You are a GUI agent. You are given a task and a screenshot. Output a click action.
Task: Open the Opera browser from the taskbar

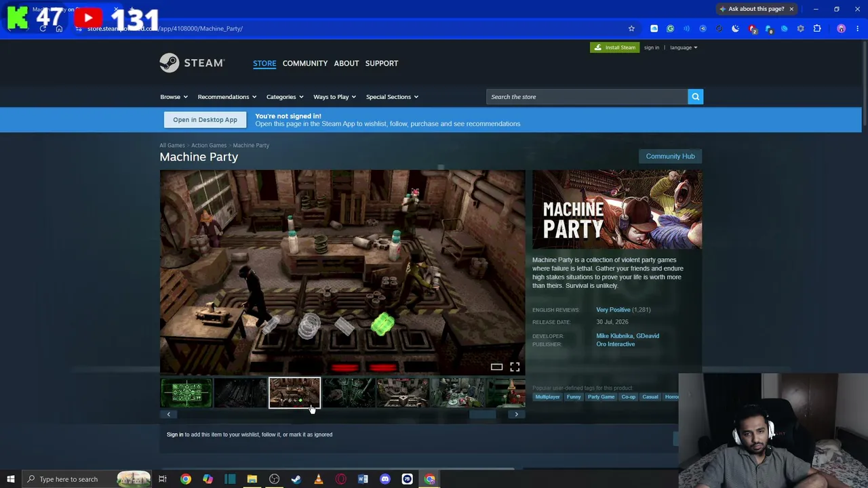(340, 479)
